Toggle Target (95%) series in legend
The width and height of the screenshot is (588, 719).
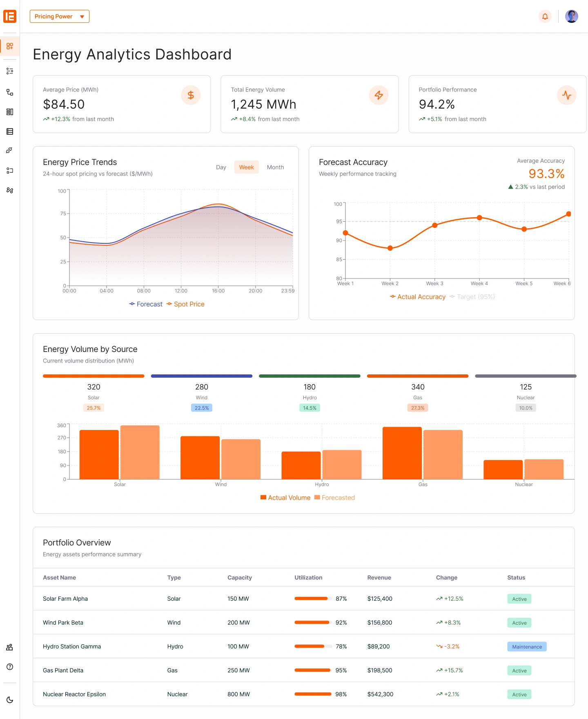[472, 297]
